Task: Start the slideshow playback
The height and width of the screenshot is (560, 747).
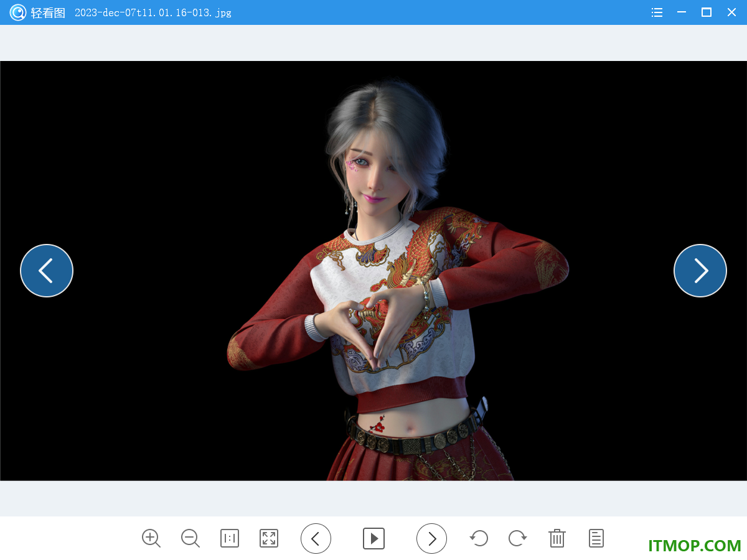Action: tap(374, 538)
